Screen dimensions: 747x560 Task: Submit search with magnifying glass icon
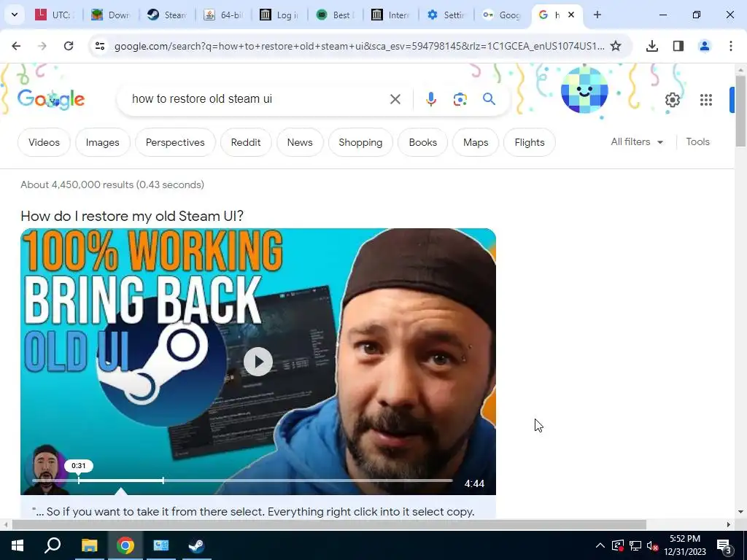coord(489,99)
